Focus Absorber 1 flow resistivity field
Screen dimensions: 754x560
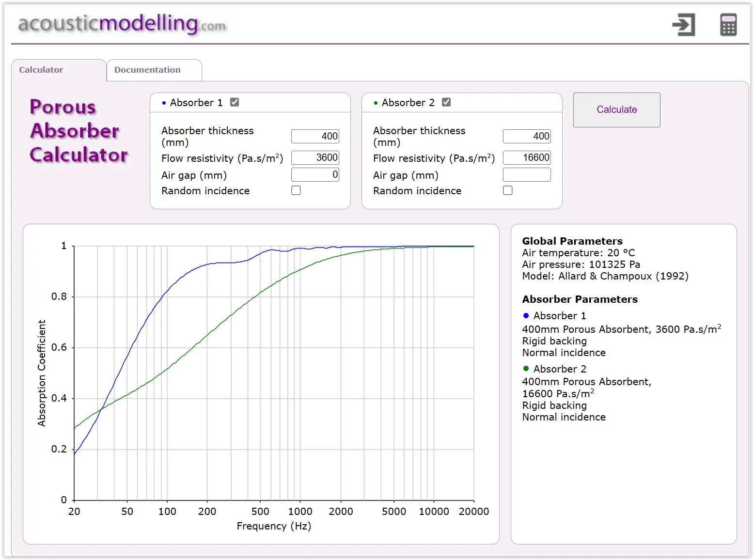point(315,157)
